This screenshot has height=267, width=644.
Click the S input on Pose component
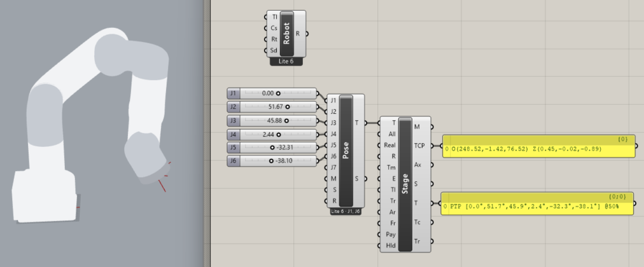[335, 189]
